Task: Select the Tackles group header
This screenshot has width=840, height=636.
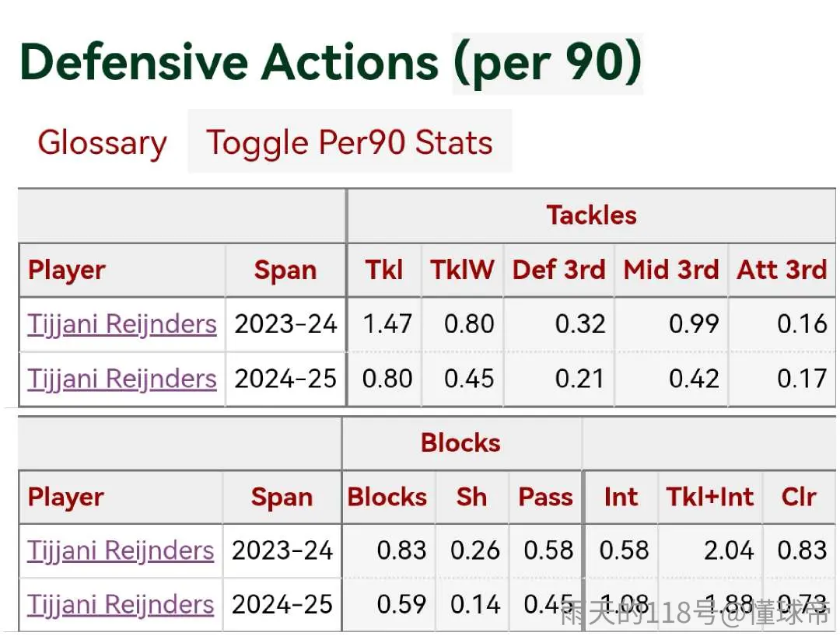Action: tap(591, 215)
